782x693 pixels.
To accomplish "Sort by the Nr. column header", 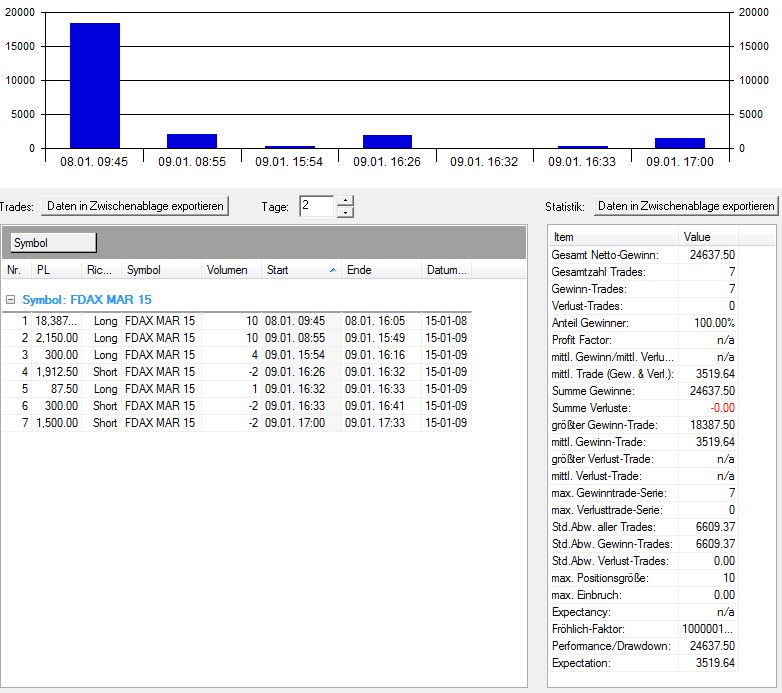I will [17, 270].
